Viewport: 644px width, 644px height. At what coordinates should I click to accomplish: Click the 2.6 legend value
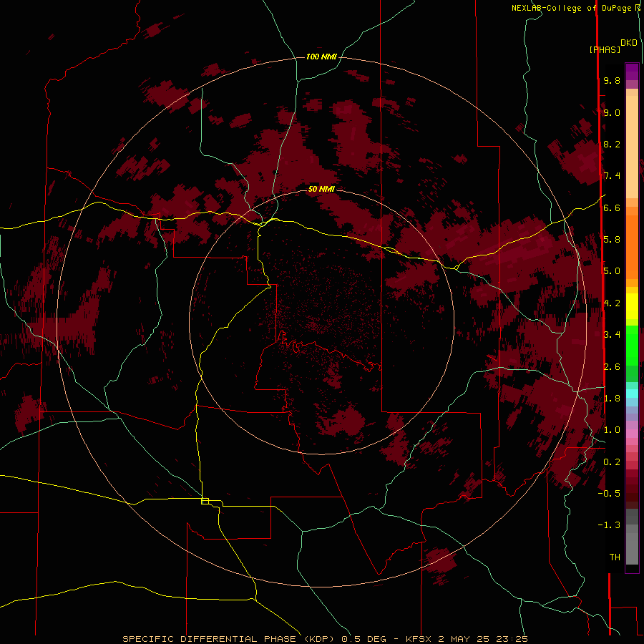point(612,366)
